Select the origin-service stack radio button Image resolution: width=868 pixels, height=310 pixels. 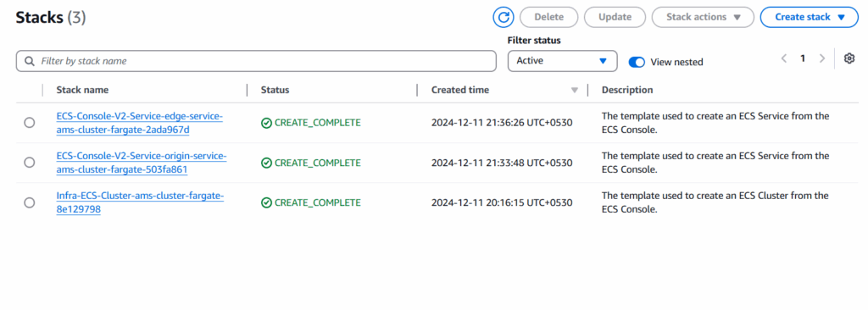tap(30, 163)
